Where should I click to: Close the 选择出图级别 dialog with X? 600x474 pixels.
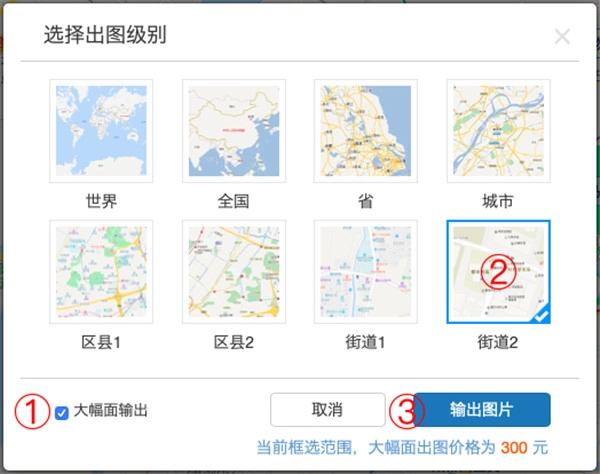(x=562, y=38)
